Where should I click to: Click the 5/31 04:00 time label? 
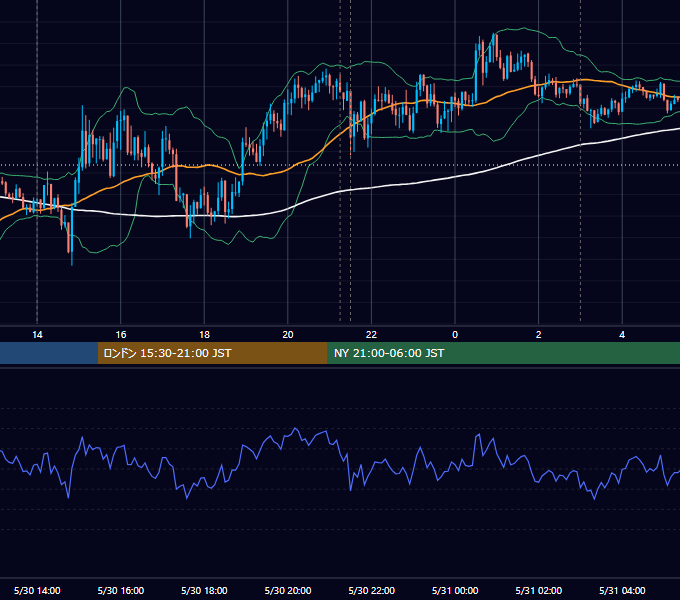coord(622,590)
